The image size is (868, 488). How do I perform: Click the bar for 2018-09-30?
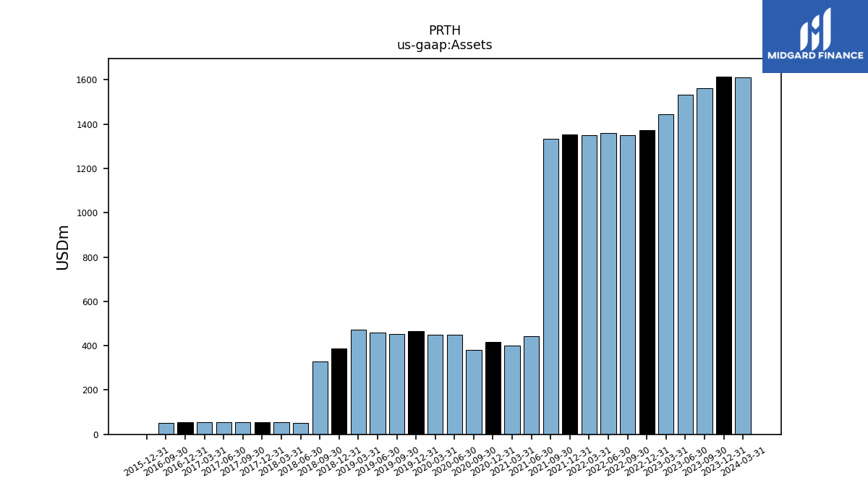[320, 398]
